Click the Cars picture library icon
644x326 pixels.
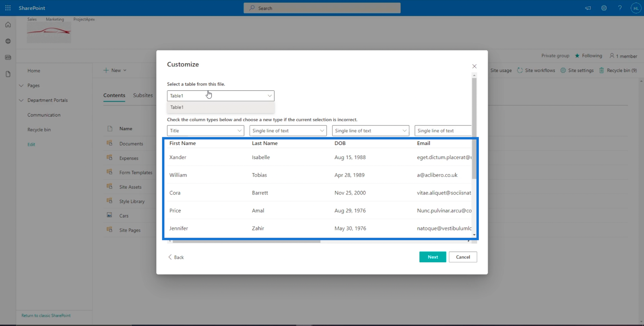pos(109,215)
